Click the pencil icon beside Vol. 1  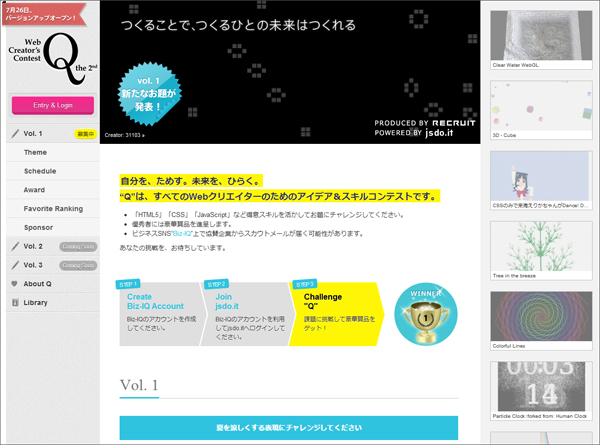pyautogui.click(x=15, y=134)
